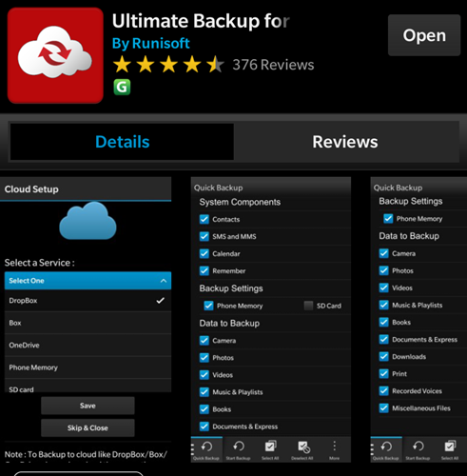The height and width of the screenshot is (476, 467).
Task: Enable the SD Card checkbox
Action: pos(308,306)
